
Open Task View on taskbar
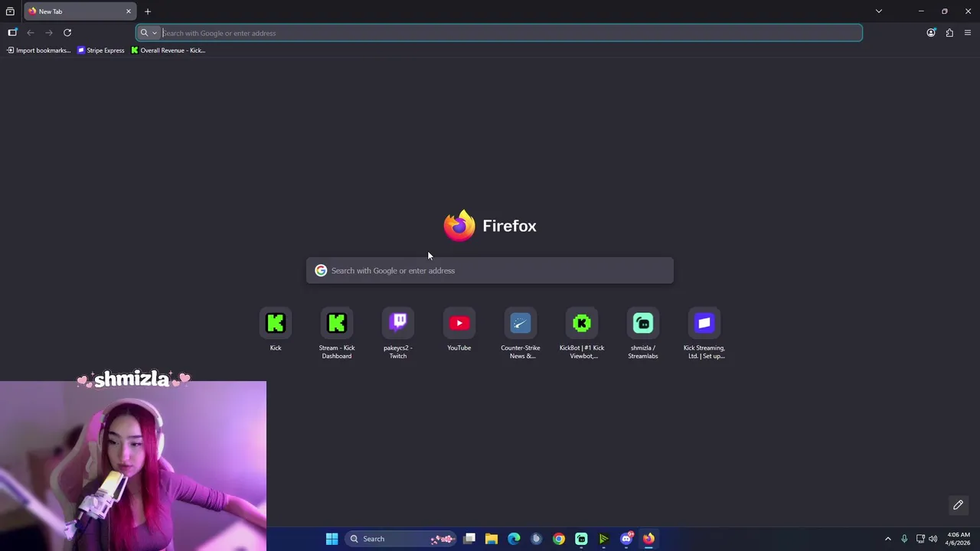pos(469,539)
